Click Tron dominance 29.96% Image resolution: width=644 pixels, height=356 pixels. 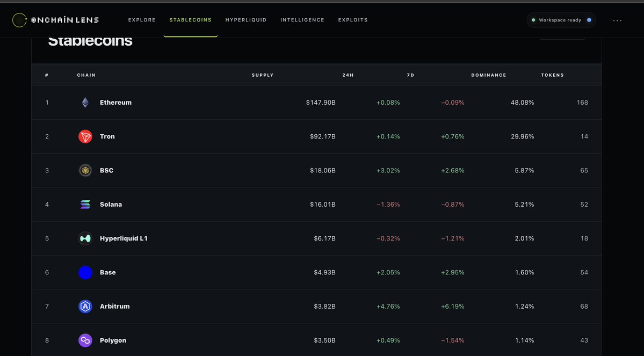[x=523, y=136]
